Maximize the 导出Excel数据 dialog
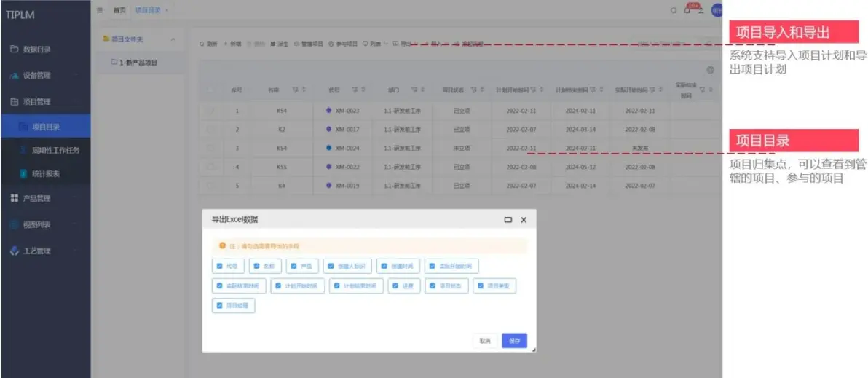Viewport: 868px width, 378px height. tap(508, 219)
